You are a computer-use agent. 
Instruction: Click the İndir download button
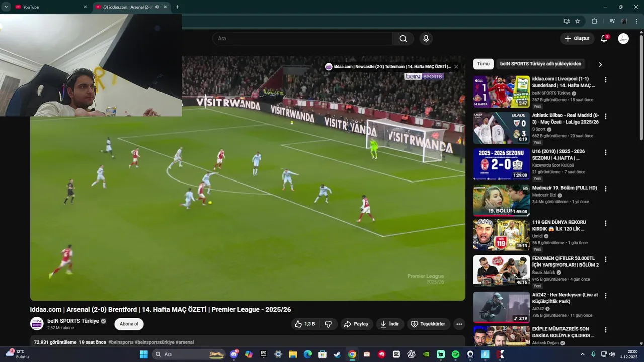pos(389,324)
